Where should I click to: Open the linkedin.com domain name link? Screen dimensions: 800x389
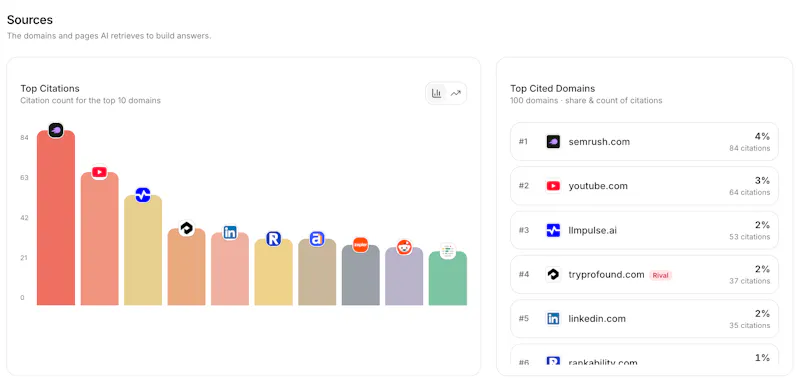tap(597, 319)
